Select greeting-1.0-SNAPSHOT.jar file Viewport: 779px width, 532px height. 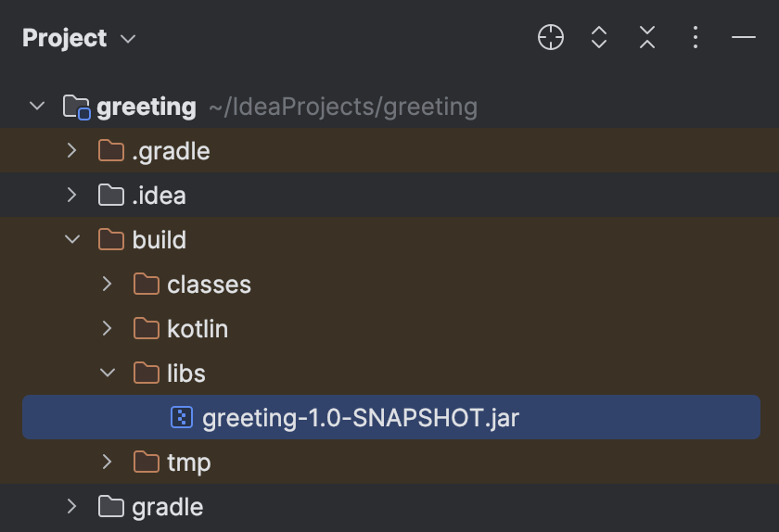(x=360, y=418)
